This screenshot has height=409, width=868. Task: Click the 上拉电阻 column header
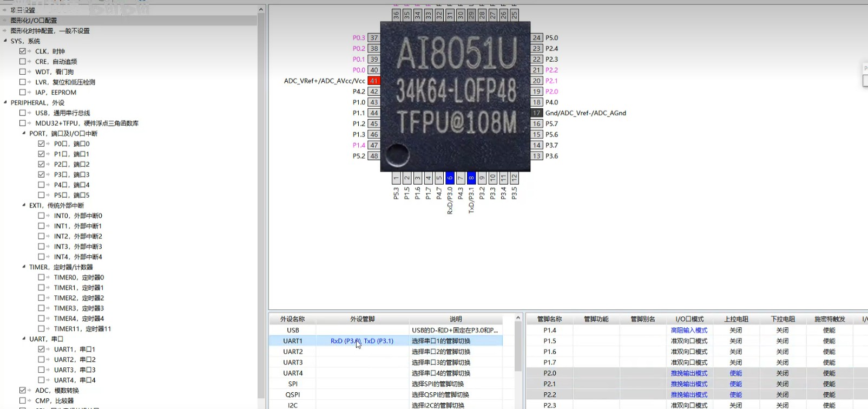pyautogui.click(x=736, y=319)
